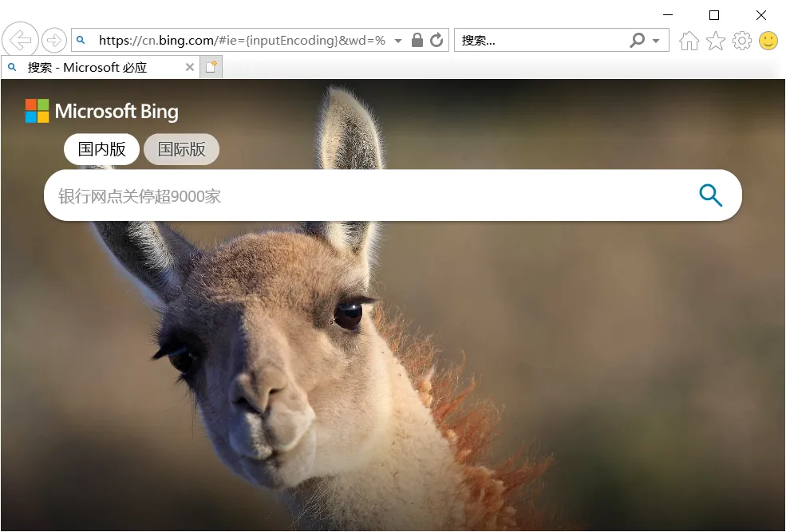Go forward with the forward arrow button
786x532 pixels.
(x=54, y=40)
